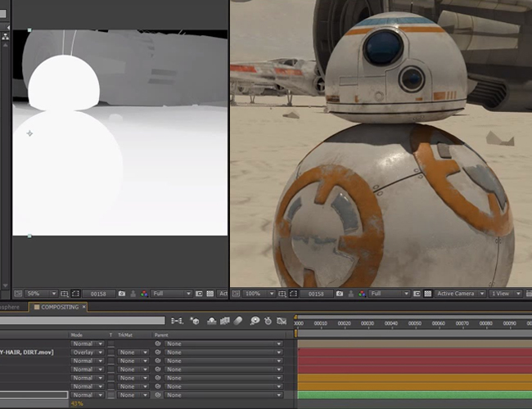Click the parent pick whip of first layer
532x409 pixels.
[158, 344]
